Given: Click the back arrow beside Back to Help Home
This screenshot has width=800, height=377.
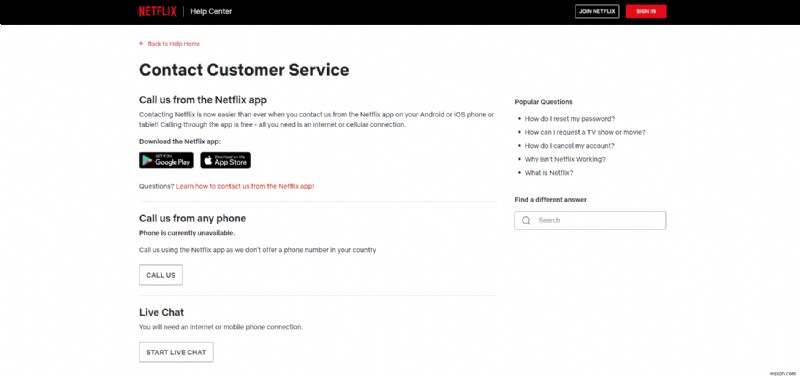Looking at the screenshot, I should pos(141,44).
